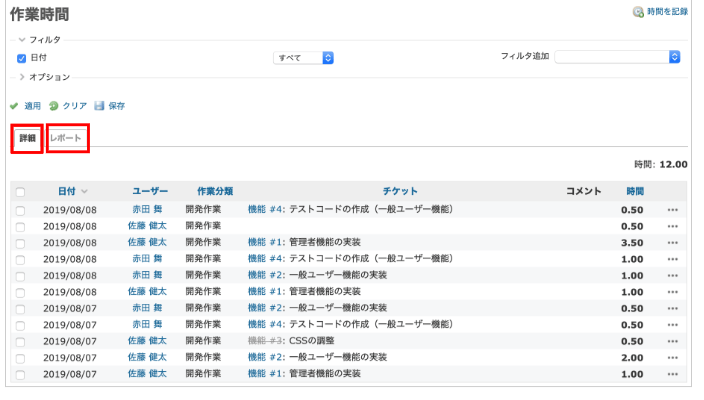Viewport: 704px width, 400px height.
Task: Expand the オプション section
Action: coord(22,77)
